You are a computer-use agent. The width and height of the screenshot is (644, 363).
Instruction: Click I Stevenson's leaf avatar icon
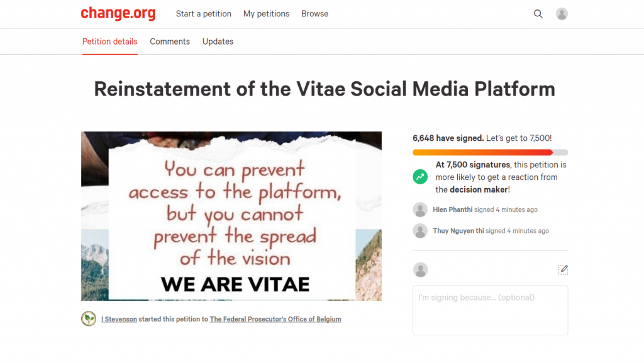pos(89,319)
